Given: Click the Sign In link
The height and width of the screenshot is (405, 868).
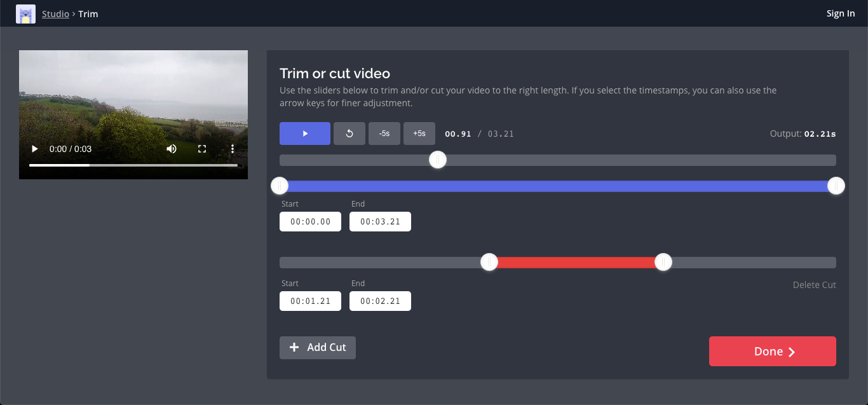Looking at the screenshot, I should coord(840,13).
